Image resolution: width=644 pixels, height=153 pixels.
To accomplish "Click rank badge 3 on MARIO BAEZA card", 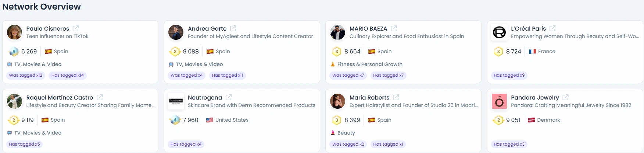I will [337, 52].
